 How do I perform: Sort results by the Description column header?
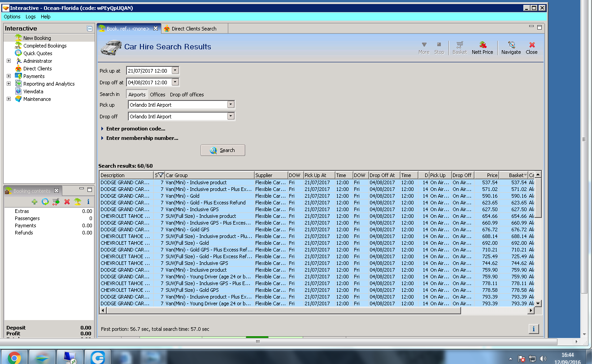pos(127,175)
